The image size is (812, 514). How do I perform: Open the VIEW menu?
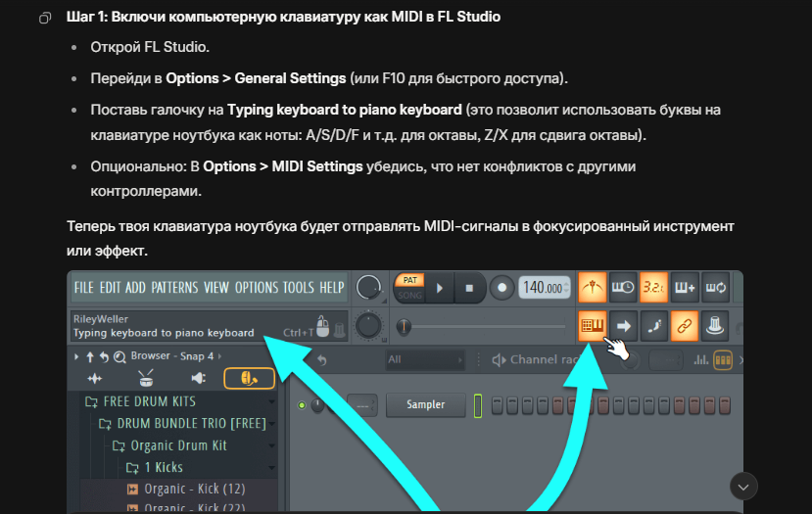[216, 287]
